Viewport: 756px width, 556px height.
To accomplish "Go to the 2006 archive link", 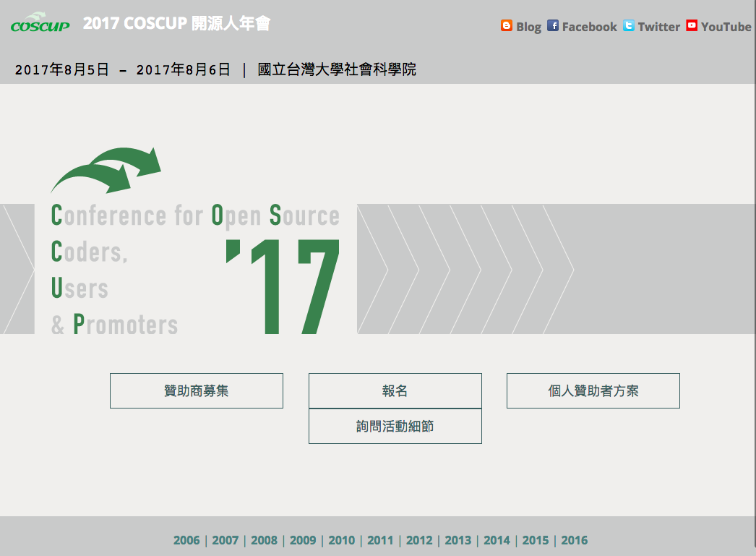I will click(x=186, y=540).
